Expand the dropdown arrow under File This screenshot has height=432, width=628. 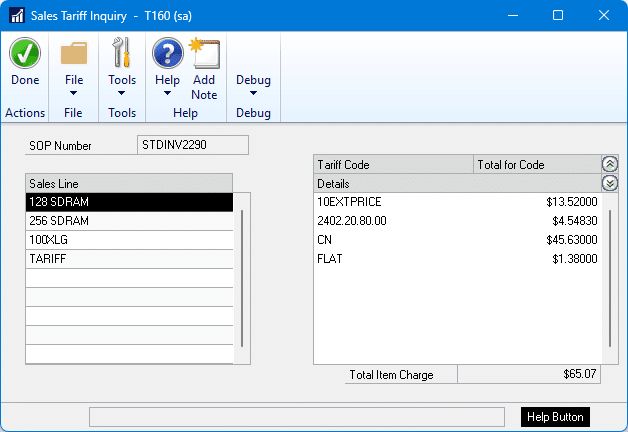point(74,94)
